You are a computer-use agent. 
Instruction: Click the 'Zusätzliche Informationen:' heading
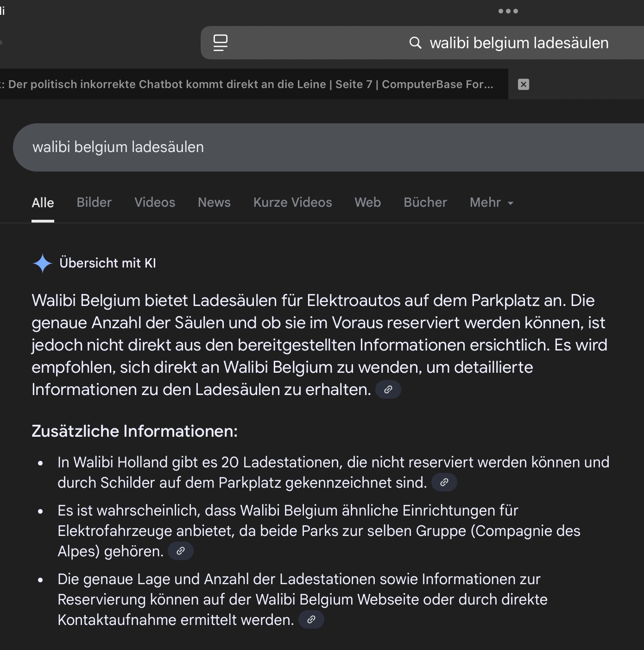pos(134,431)
